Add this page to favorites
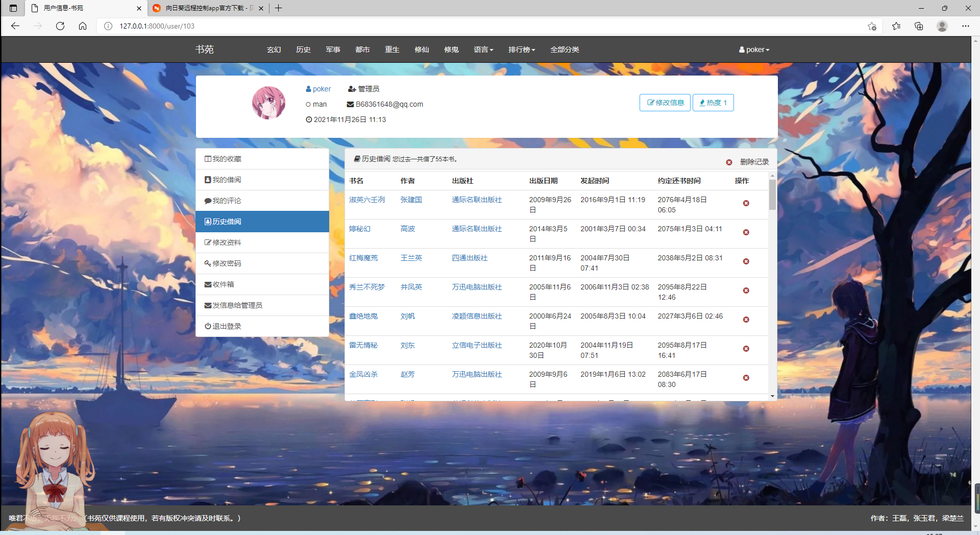Viewport: 980px width, 535px height. pyautogui.click(x=872, y=26)
